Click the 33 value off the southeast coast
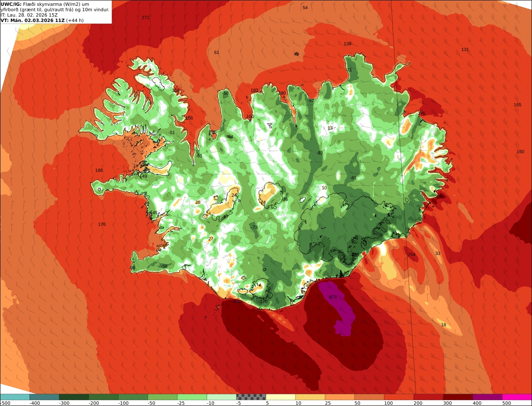This screenshot has width=532, height=406. 438,253
